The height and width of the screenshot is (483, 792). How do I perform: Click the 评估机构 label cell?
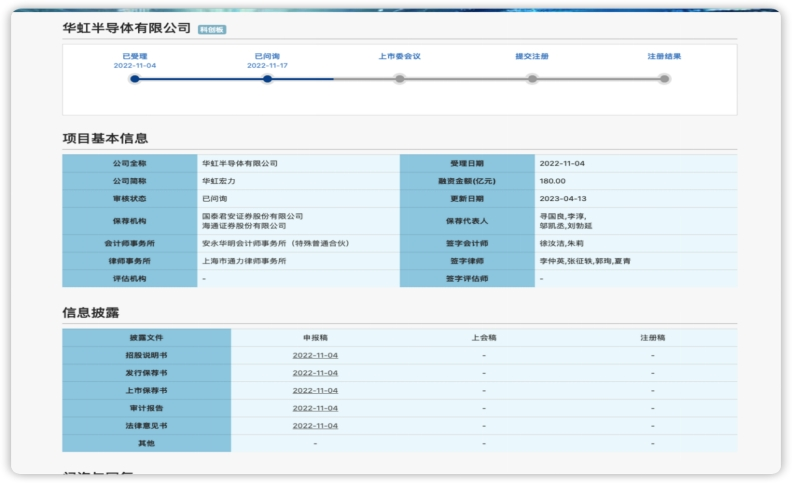click(x=130, y=278)
